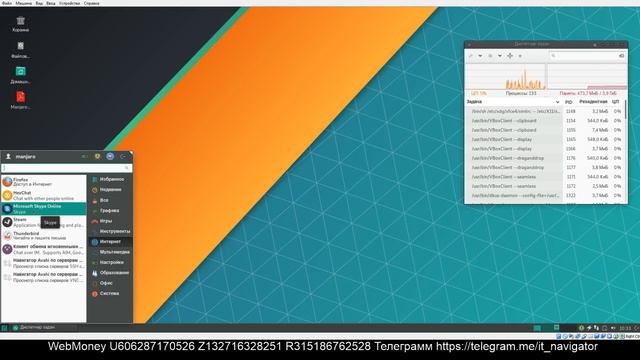The height and width of the screenshot is (360, 640).
Task: Click the manjaro user avatar icon
Action: click(8, 156)
